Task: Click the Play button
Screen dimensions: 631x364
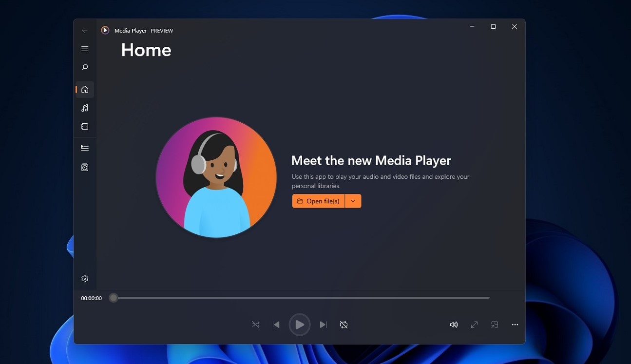Action: coord(300,325)
